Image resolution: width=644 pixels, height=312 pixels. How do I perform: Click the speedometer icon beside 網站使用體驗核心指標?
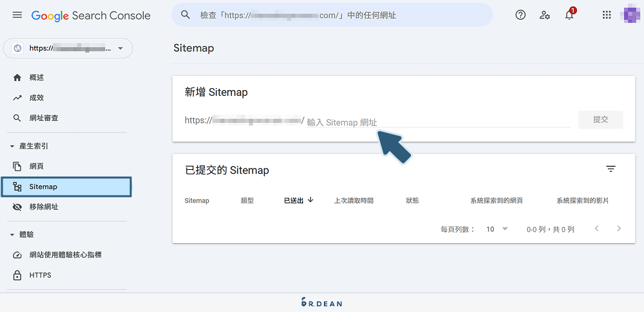tap(17, 255)
